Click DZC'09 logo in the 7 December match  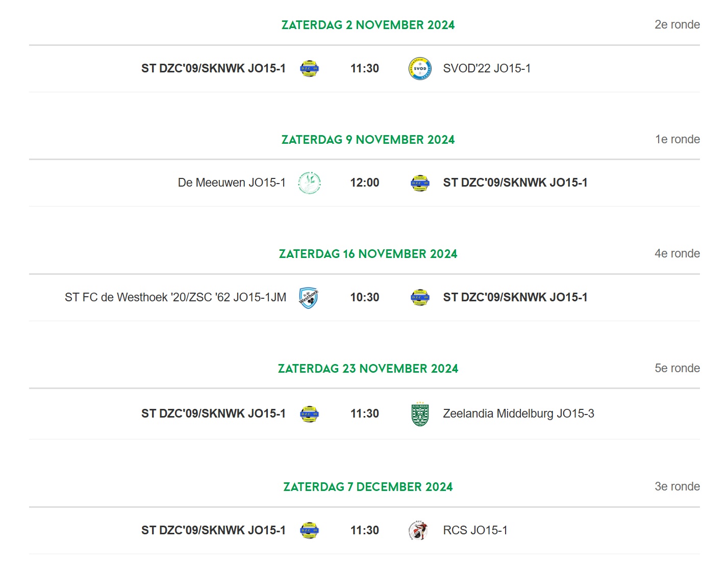pyautogui.click(x=309, y=530)
